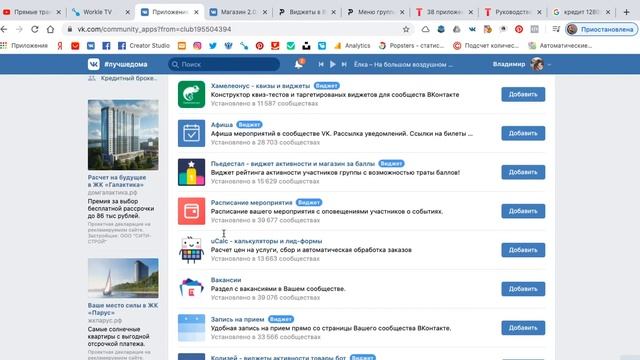Viewport: 640px width, 360px height.
Task: Add the Афиша app
Action: click(523, 133)
